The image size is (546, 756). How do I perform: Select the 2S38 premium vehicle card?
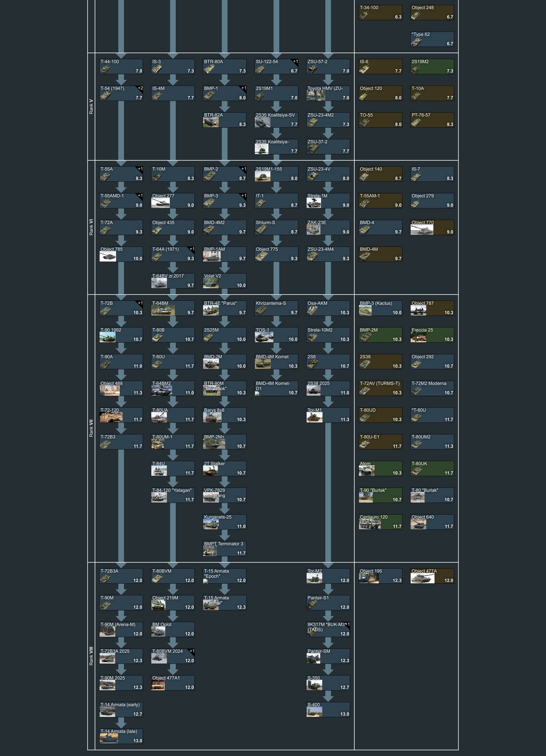click(x=380, y=361)
